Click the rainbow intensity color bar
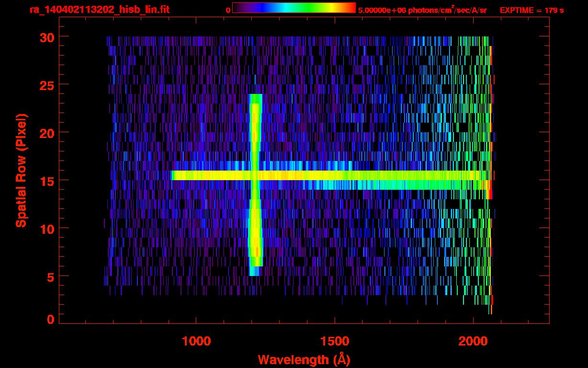 click(x=294, y=8)
